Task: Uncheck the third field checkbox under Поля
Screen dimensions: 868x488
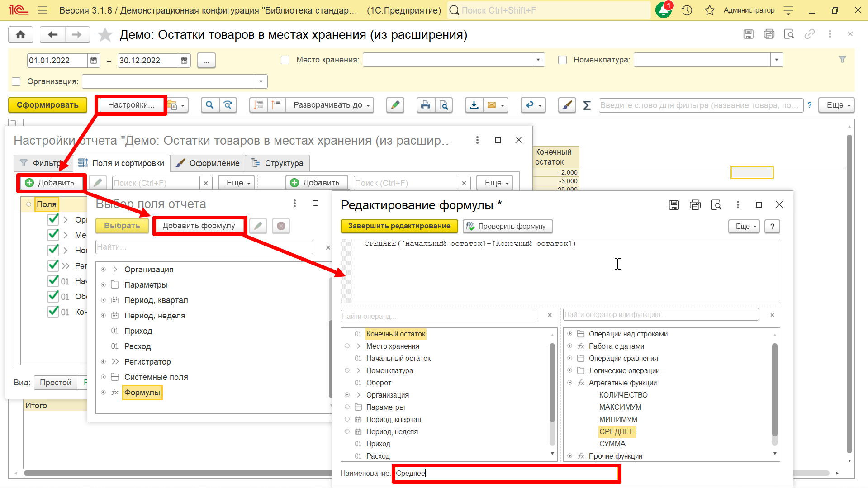Action: 53,250
